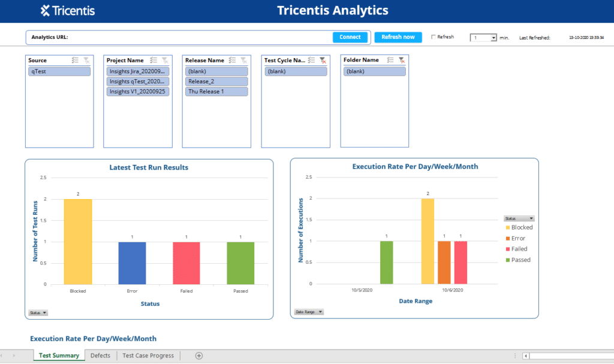Toggle multi-select in Release Name slicer
The image size is (614, 364).
(x=232, y=60)
